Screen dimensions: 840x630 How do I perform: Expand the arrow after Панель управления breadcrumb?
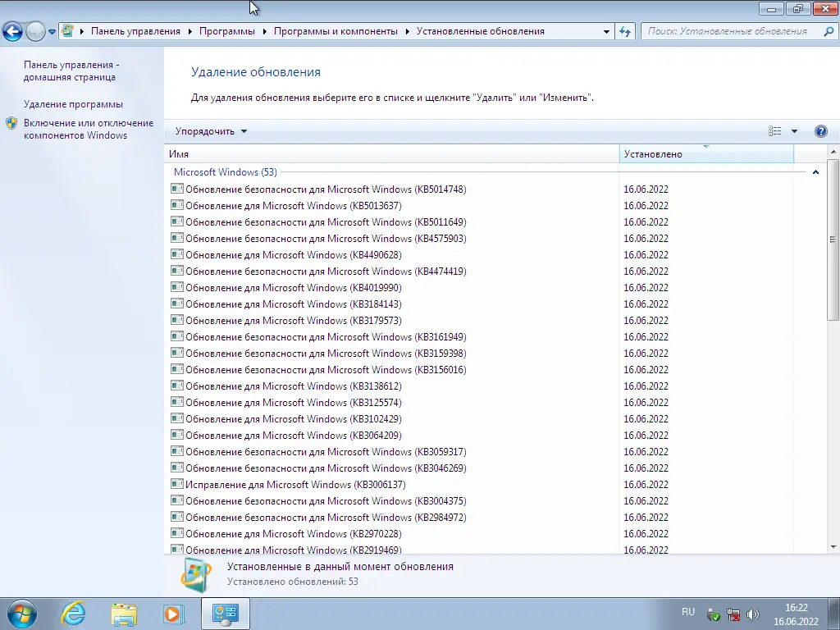coord(189,32)
